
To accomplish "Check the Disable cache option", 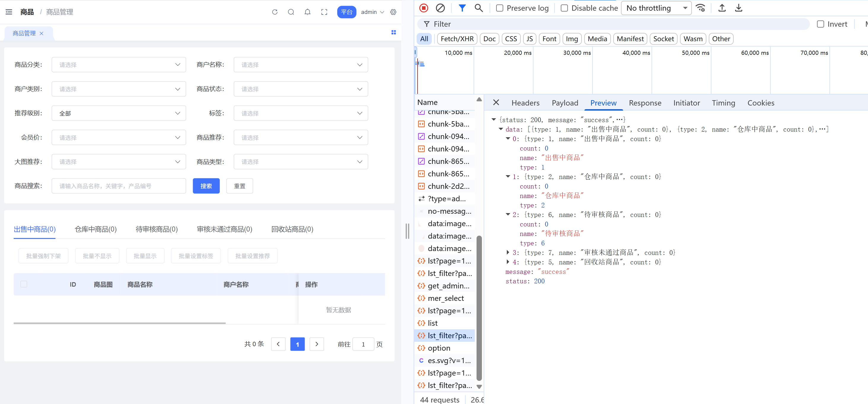I will point(564,8).
